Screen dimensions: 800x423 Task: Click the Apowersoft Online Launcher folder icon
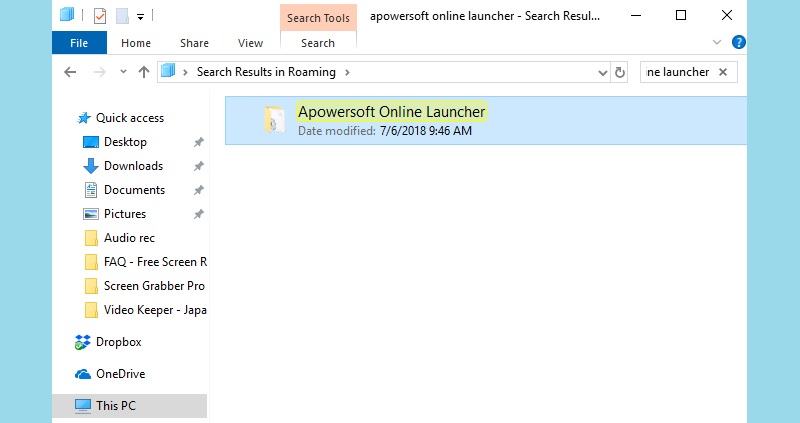click(x=274, y=120)
